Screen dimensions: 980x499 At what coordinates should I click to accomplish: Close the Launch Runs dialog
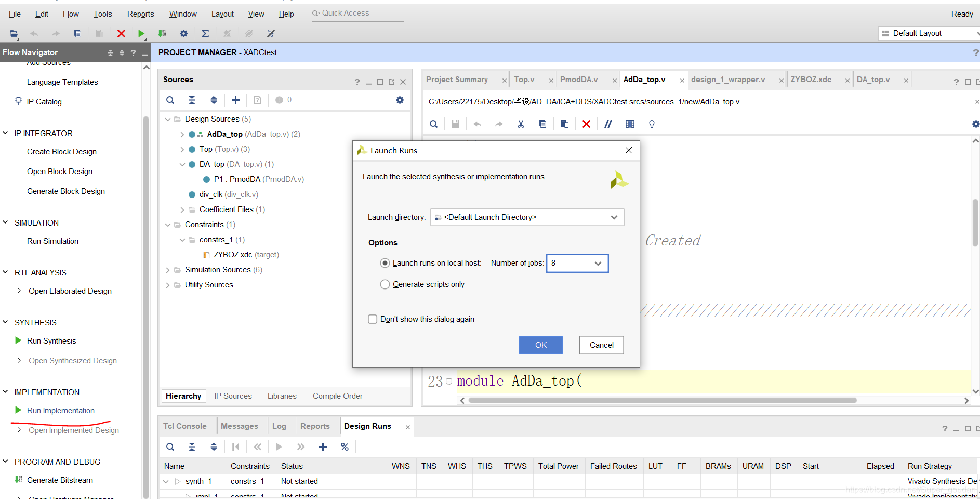click(x=629, y=150)
